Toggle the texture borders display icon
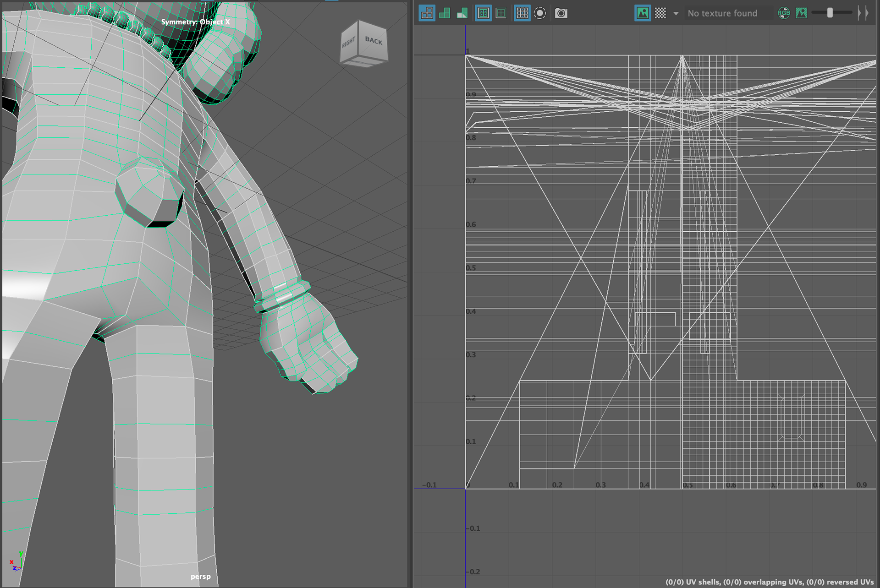The height and width of the screenshot is (588, 880). [483, 13]
